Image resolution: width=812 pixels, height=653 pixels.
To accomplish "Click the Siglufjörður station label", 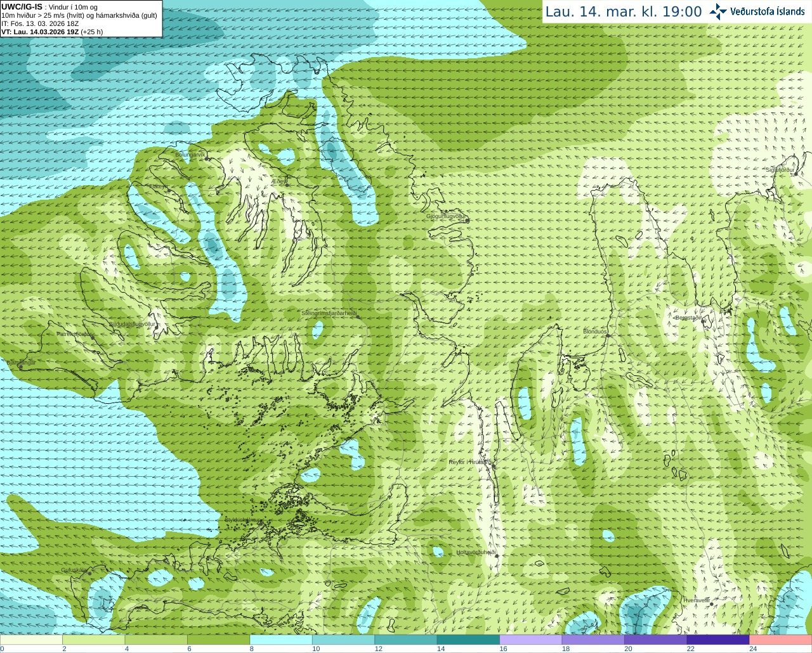I will [780, 170].
